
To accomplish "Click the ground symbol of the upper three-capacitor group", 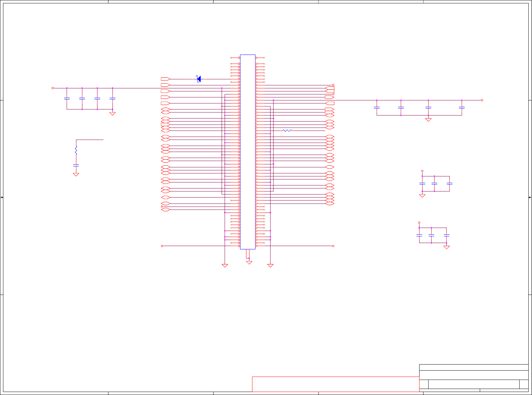I will pyautogui.click(x=422, y=196).
